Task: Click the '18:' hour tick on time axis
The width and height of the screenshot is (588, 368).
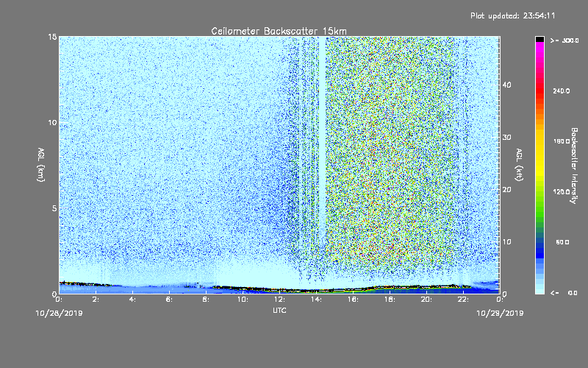Action: pos(390,300)
